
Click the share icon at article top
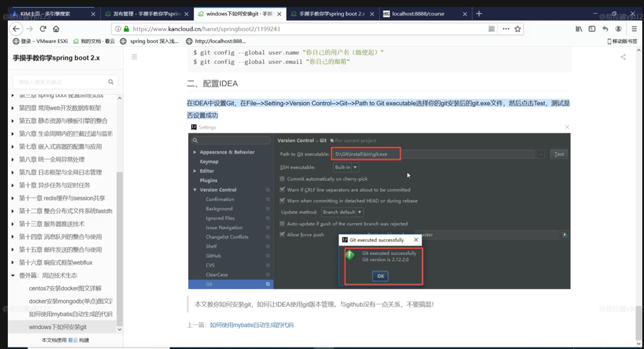pos(623,57)
